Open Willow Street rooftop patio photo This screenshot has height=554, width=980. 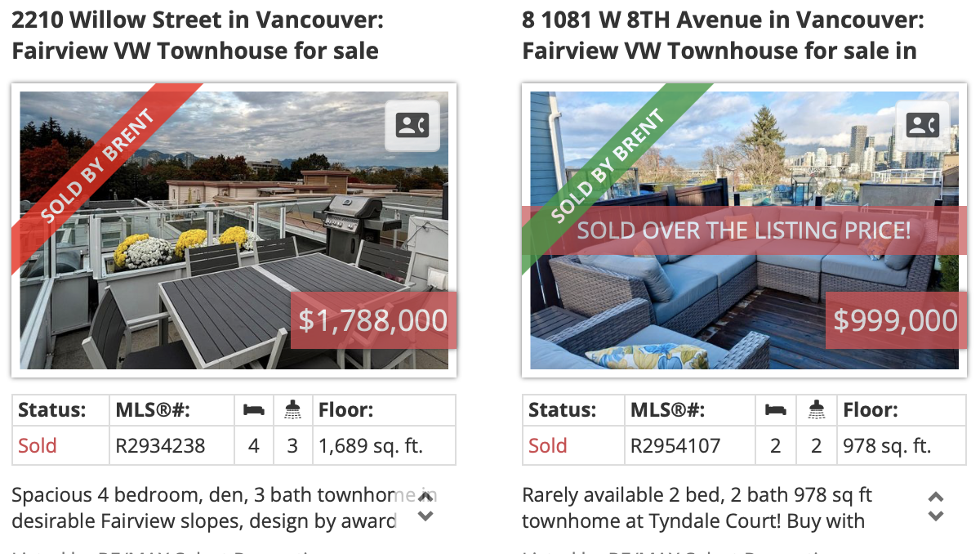click(x=234, y=230)
